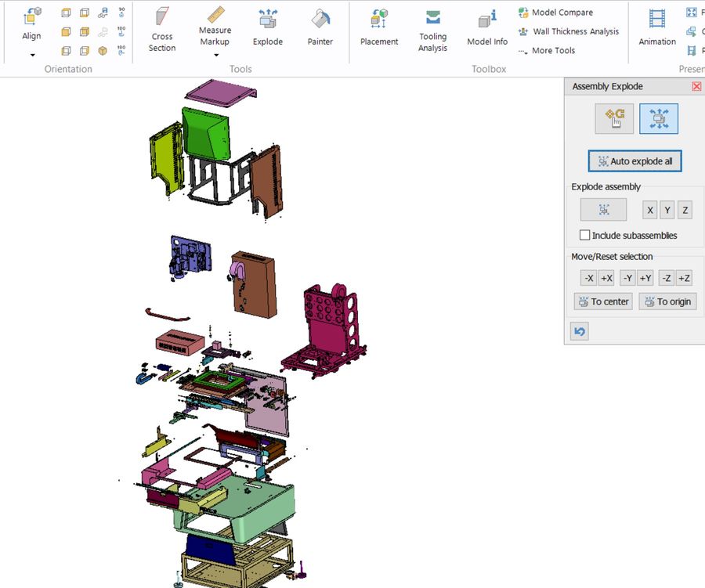Toggle the auto explode mode button

[x=659, y=119]
